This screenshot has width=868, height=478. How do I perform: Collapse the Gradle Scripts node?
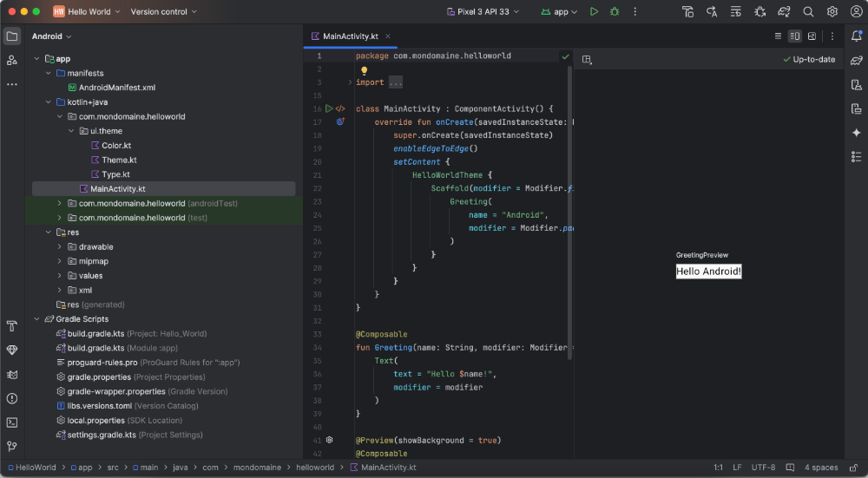click(x=36, y=319)
